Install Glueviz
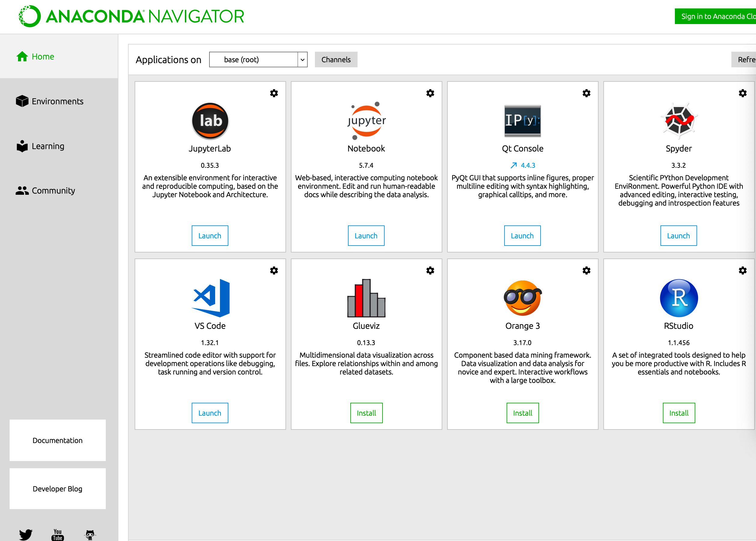Image resolution: width=756 pixels, height=541 pixels. pos(366,413)
